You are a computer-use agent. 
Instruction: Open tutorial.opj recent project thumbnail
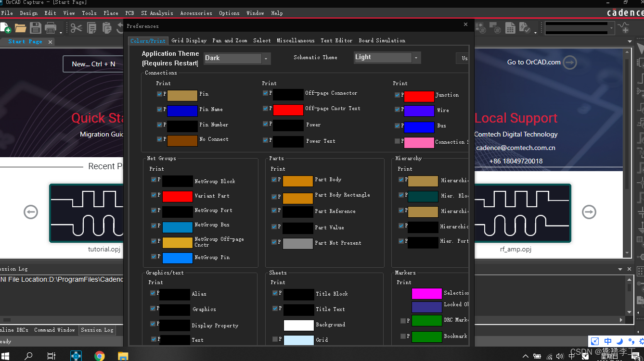click(87, 213)
